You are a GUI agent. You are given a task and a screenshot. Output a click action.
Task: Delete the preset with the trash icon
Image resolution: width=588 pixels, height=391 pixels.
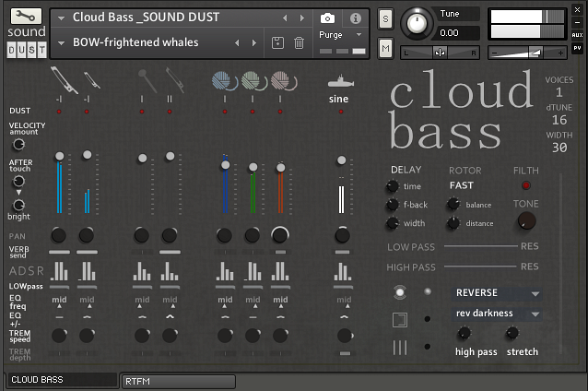(299, 42)
